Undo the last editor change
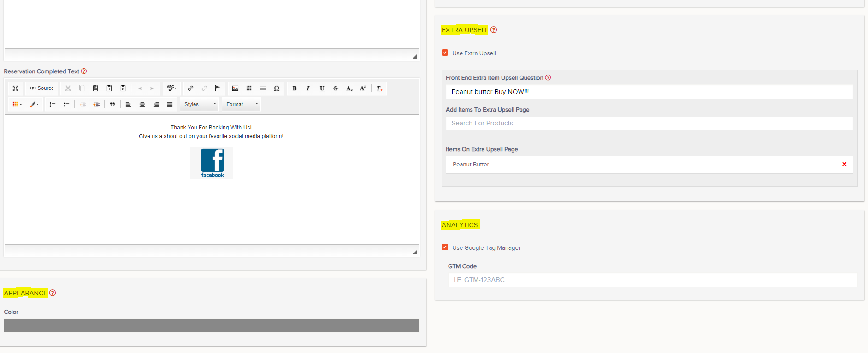868x353 pixels. pyautogui.click(x=140, y=88)
